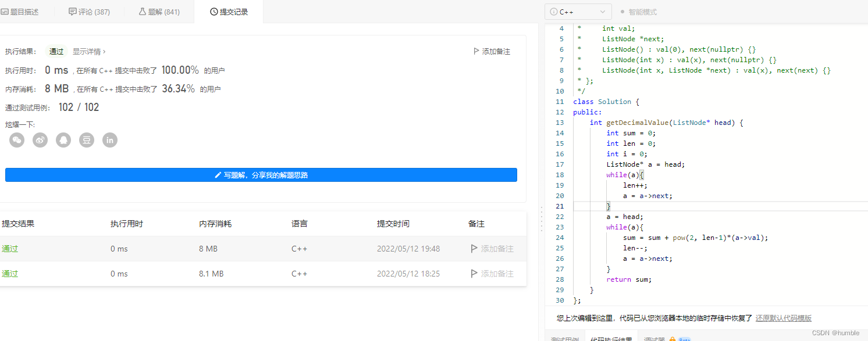The height and width of the screenshot is (341, 868).
Task: Open the 调试器 bottom tab
Action: (654, 339)
